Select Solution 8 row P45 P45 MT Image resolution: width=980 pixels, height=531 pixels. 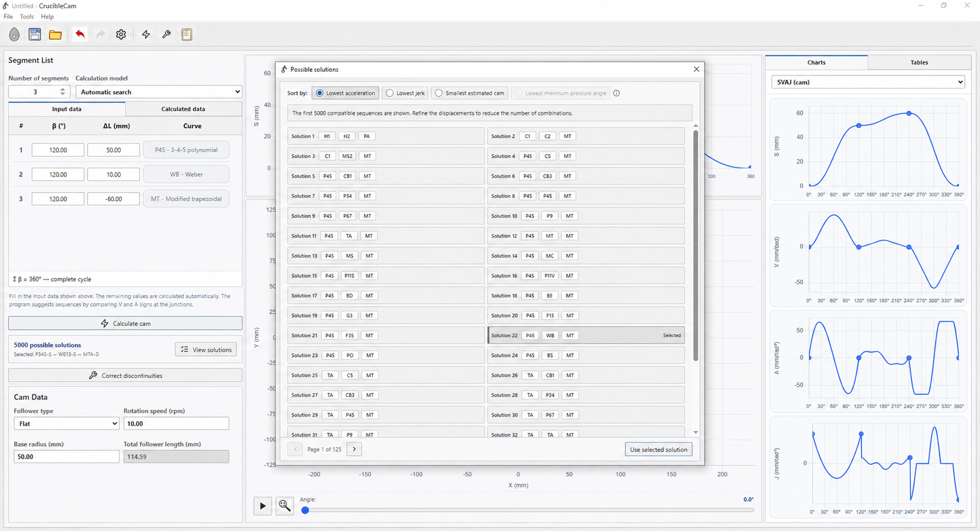pyautogui.click(x=586, y=196)
